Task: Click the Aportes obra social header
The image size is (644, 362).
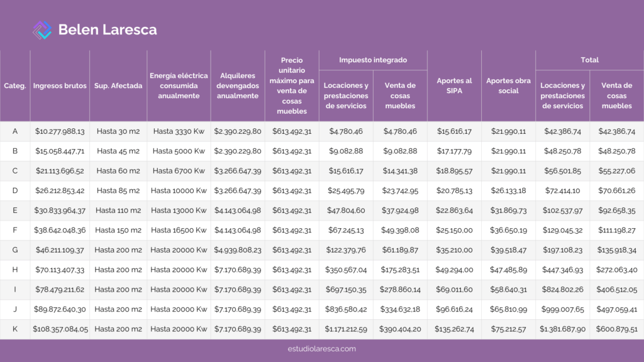Action: [x=508, y=85]
